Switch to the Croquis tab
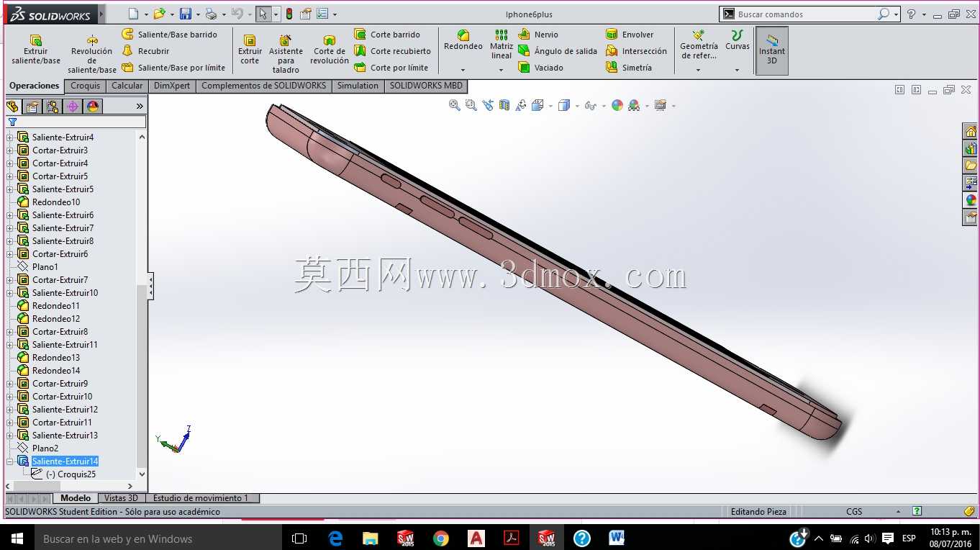Image resolution: width=980 pixels, height=550 pixels. tap(85, 86)
